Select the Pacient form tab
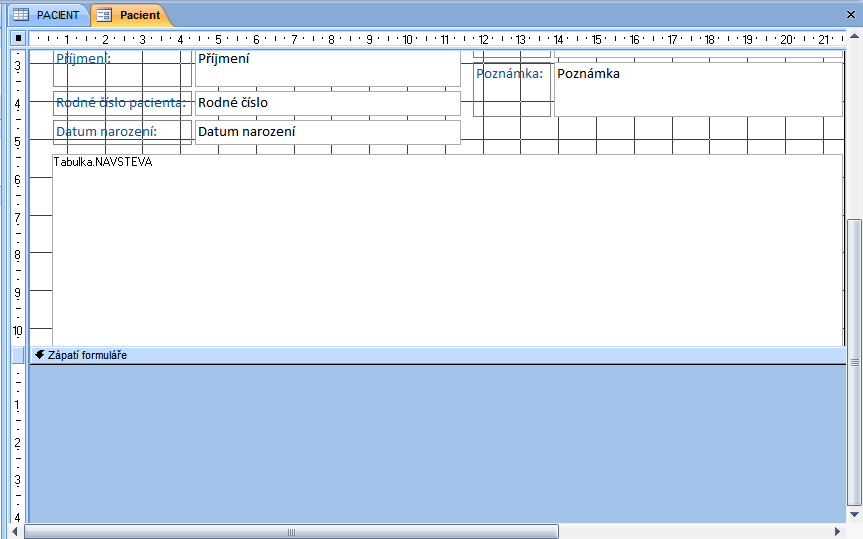 click(x=130, y=15)
